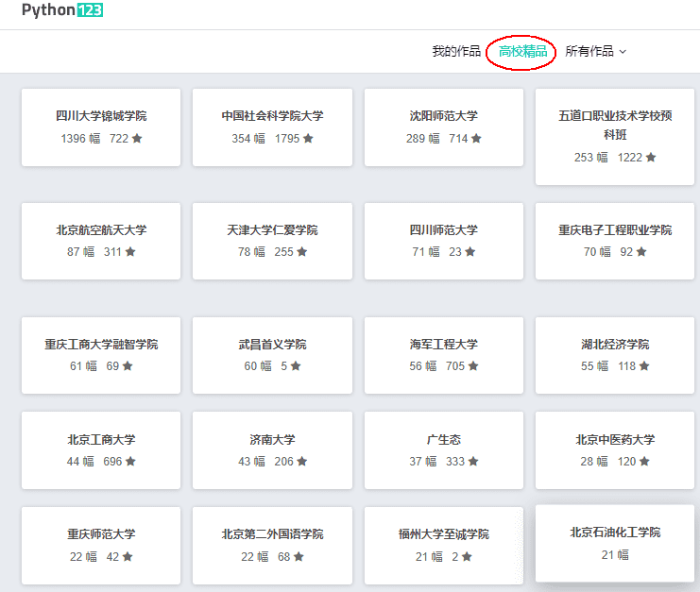
Task: Click the 70 幅 count
Action: [597, 252]
